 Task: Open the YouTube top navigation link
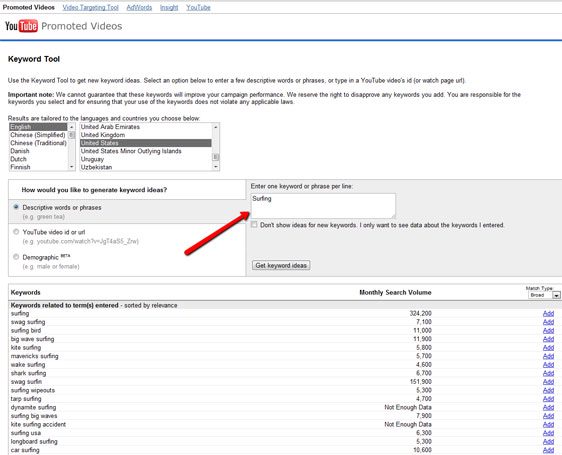tap(198, 8)
